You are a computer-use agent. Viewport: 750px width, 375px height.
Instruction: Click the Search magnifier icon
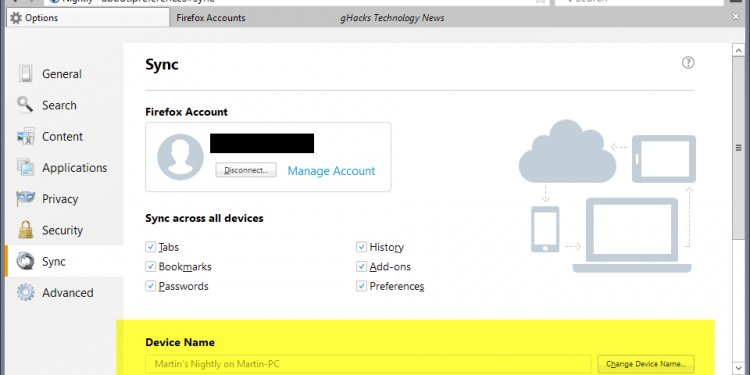point(25,104)
